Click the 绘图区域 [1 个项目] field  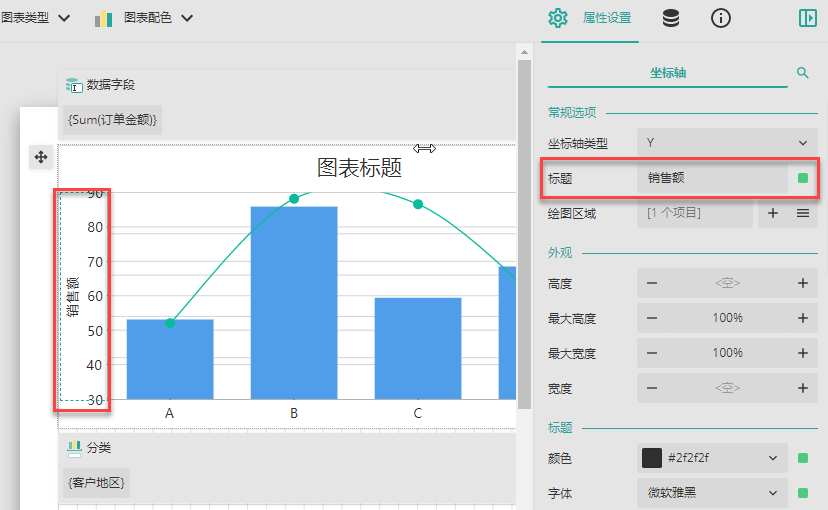[x=695, y=213]
